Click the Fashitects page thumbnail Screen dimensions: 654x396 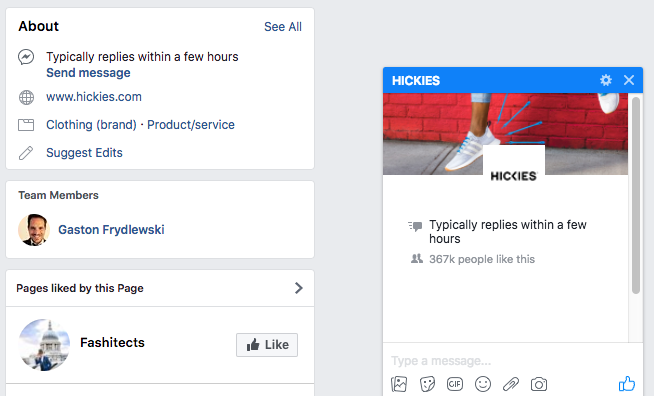pos(44,345)
